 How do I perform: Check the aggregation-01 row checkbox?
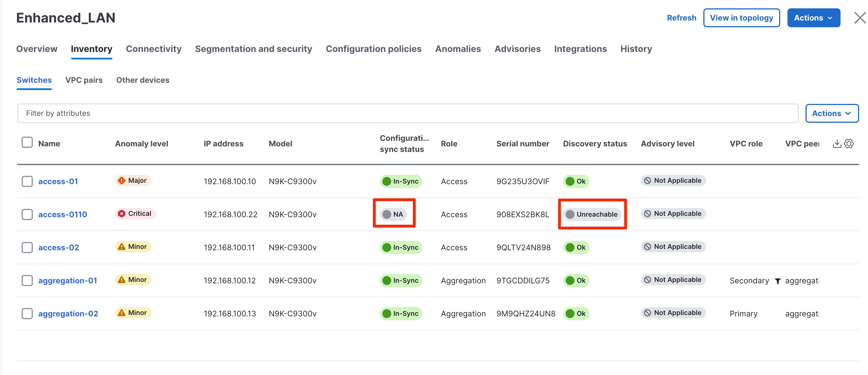[x=27, y=281]
